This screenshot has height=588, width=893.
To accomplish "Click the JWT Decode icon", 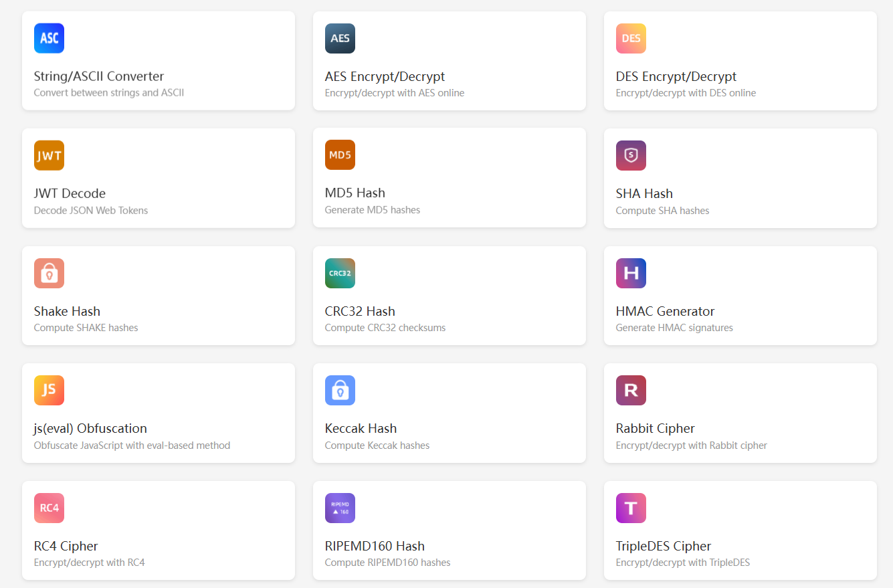I will 49,155.
